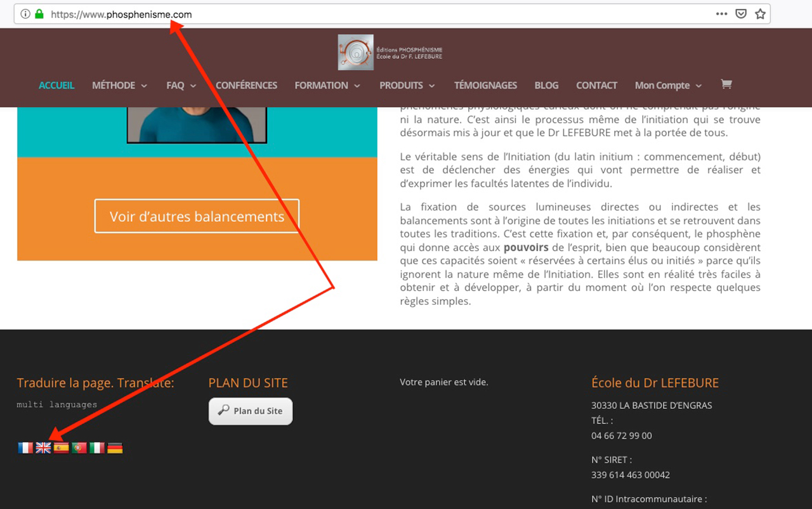This screenshot has height=509, width=812.
Task: Click the browser address bar URL
Action: (121, 14)
